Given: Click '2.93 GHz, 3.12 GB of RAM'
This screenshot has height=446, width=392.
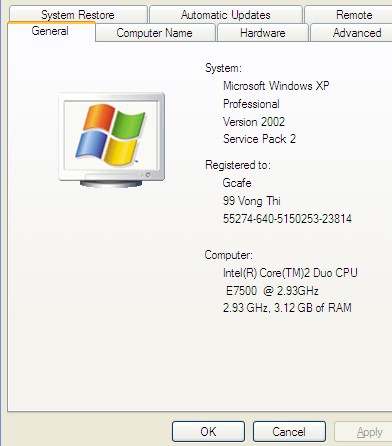Looking at the screenshot, I should click(x=287, y=307).
